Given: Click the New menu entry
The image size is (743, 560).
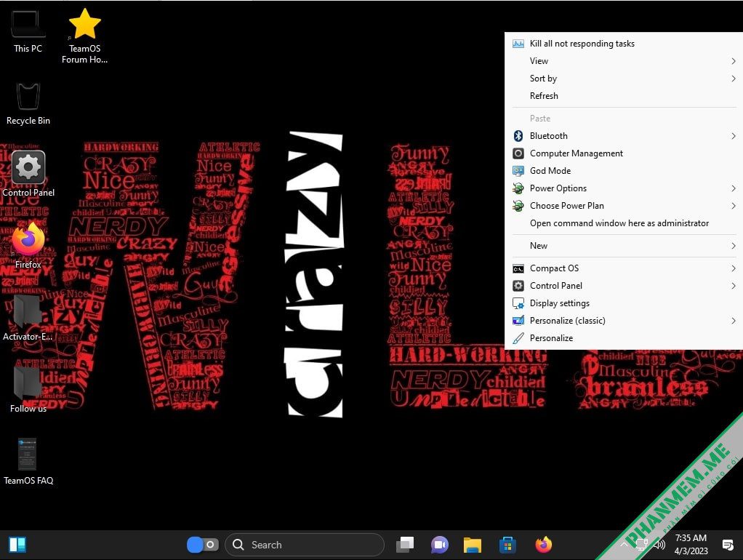Looking at the screenshot, I should 538,246.
